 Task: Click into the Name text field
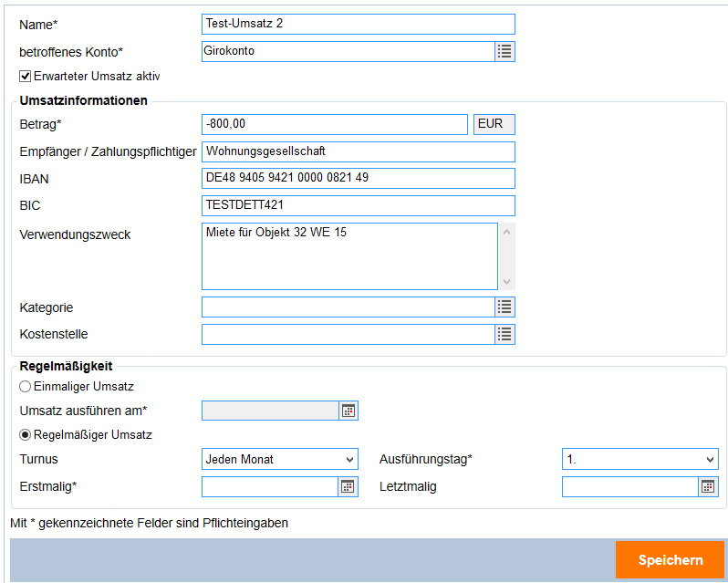click(x=358, y=24)
